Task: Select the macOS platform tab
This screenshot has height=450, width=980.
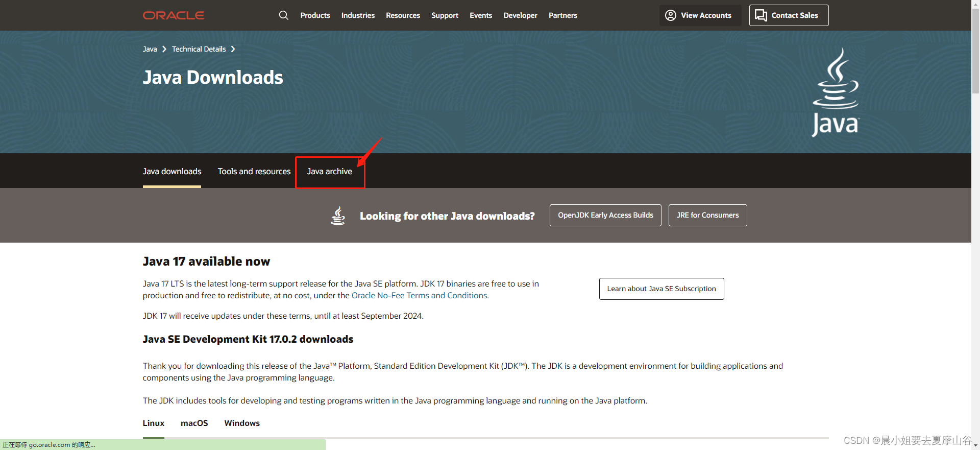Action: pyautogui.click(x=194, y=423)
